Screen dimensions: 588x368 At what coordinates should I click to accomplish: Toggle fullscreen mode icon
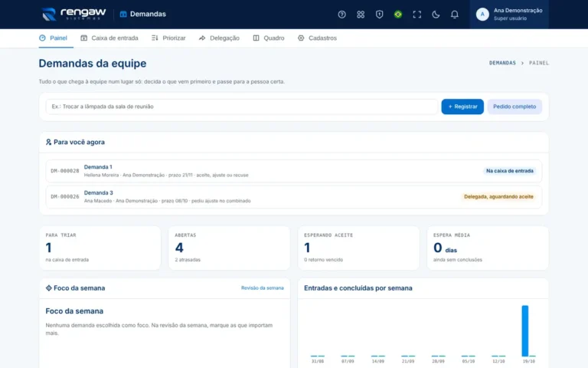pos(416,15)
